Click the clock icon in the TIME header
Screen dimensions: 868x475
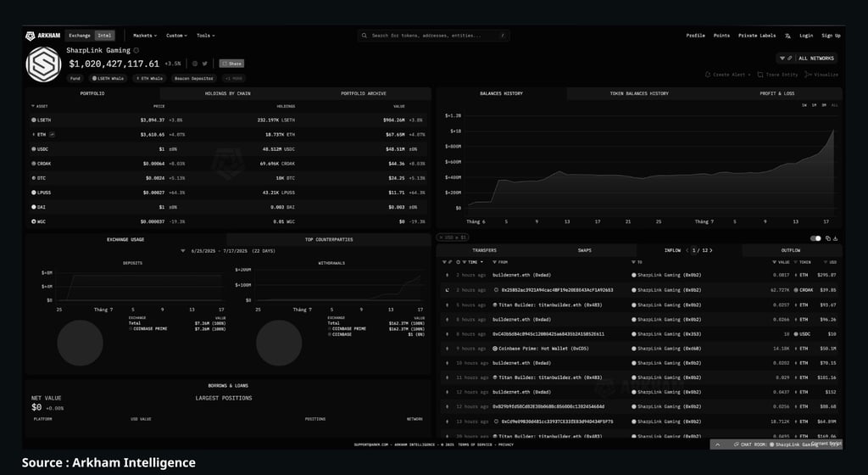pos(459,262)
